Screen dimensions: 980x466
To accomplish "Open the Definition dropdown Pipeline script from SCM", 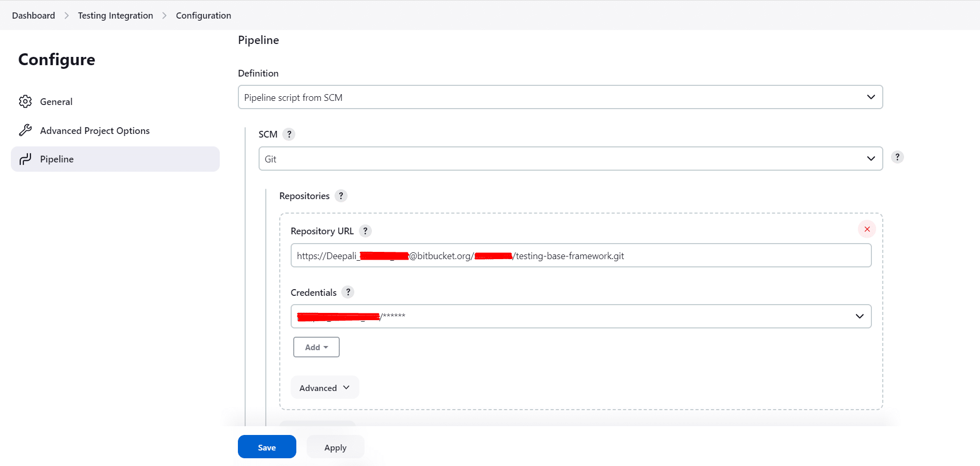I will pos(560,97).
